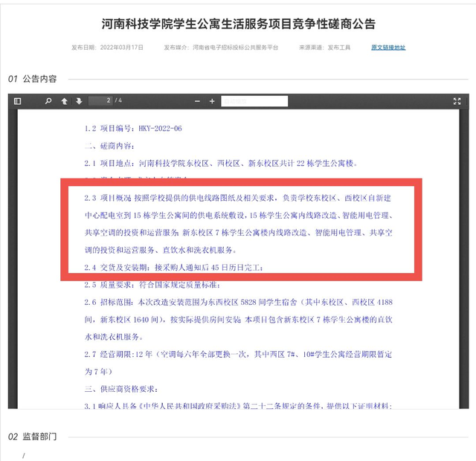
Task: Go to next PDF page arrow
Action: point(79,101)
